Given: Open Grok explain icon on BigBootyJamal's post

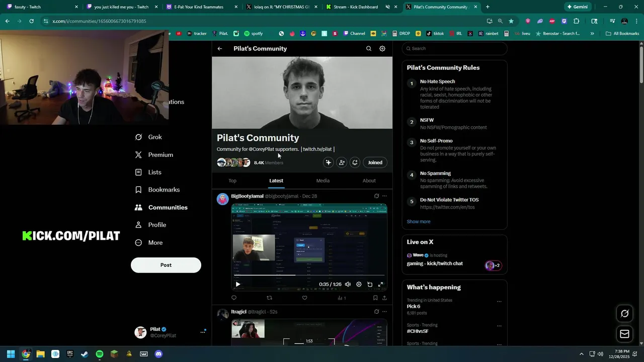Looking at the screenshot, I should 376,196.
